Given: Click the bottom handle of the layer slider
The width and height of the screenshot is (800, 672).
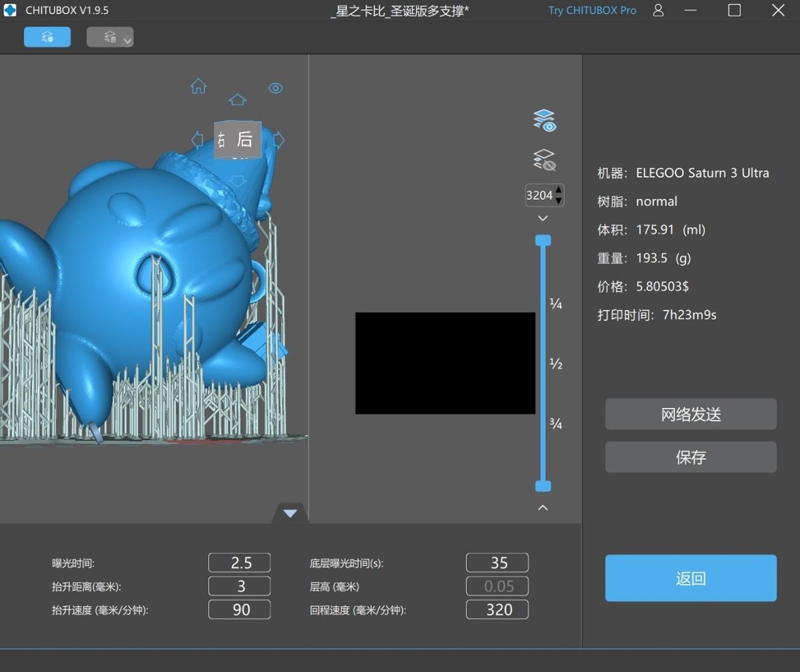Looking at the screenshot, I should pyautogui.click(x=543, y=486).
